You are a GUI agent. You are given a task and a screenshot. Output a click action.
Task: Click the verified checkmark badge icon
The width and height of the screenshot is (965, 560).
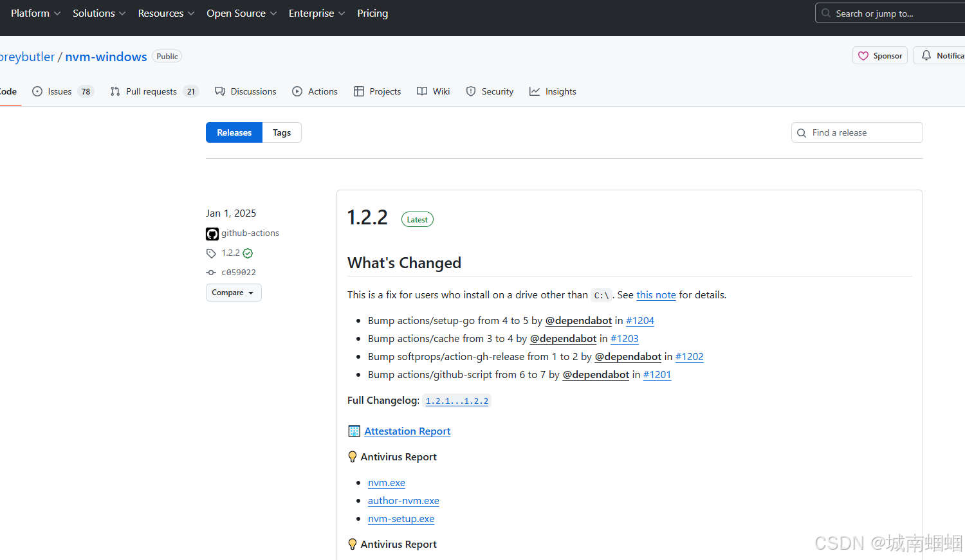[x=248, y=253]
